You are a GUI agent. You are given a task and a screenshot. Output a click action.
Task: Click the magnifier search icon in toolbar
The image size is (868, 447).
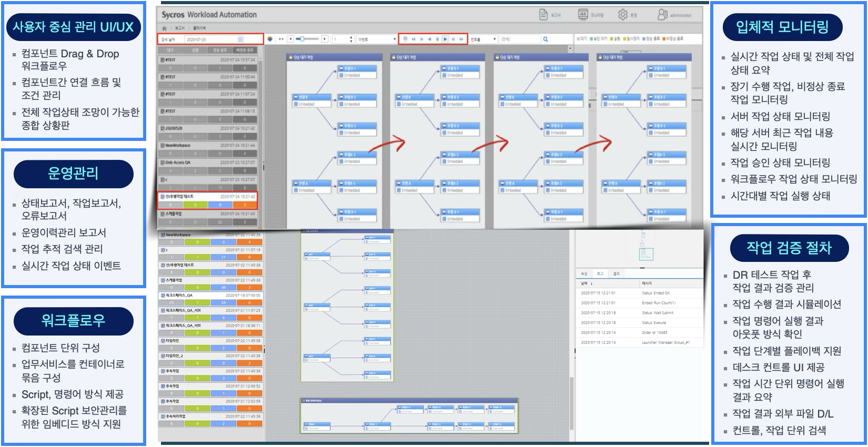coord(546,39)
